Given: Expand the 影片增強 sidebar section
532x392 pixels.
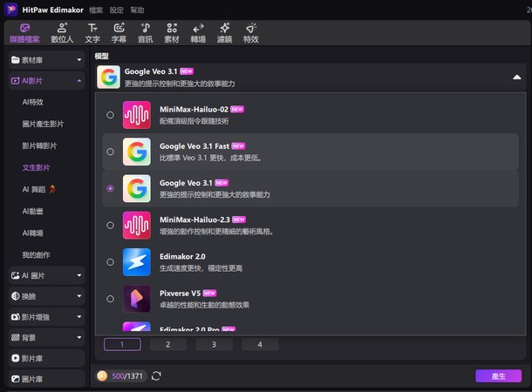Looking at the screenshot, I should tap(79, 317).
